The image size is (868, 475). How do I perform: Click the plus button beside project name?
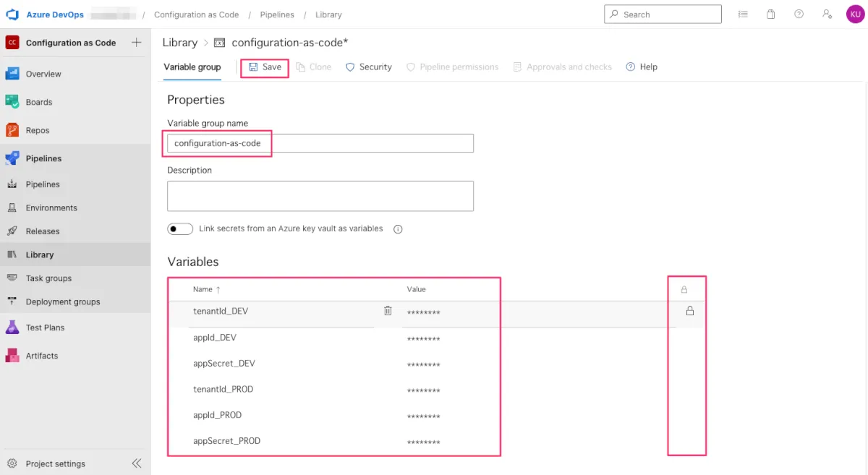(x=136, y=43)
